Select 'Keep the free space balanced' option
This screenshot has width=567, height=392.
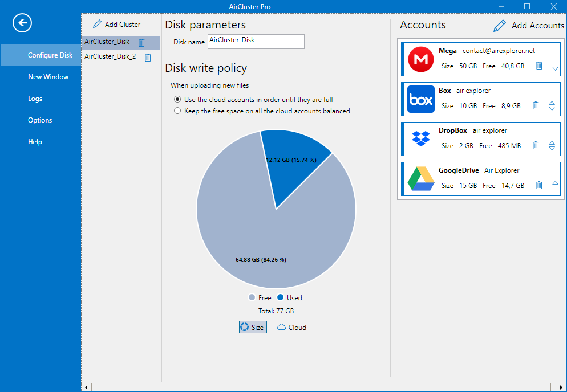[x=177, y=111]
